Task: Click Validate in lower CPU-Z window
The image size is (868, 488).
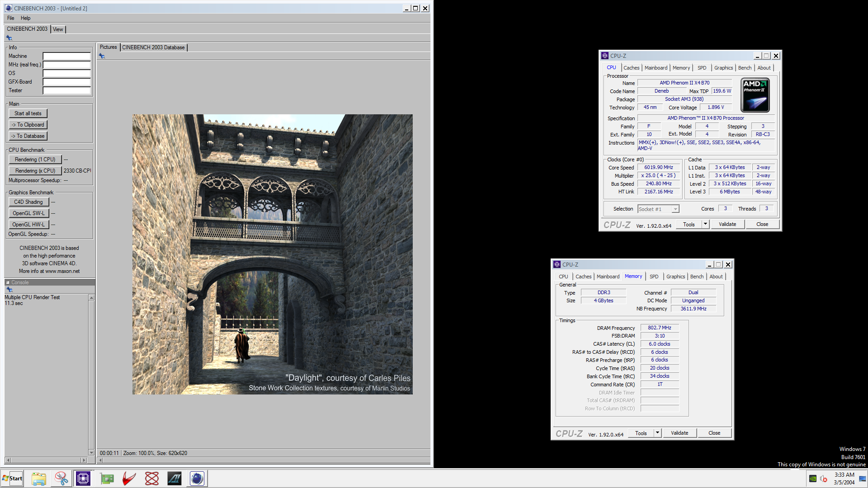Action: (x=679, y=433)
